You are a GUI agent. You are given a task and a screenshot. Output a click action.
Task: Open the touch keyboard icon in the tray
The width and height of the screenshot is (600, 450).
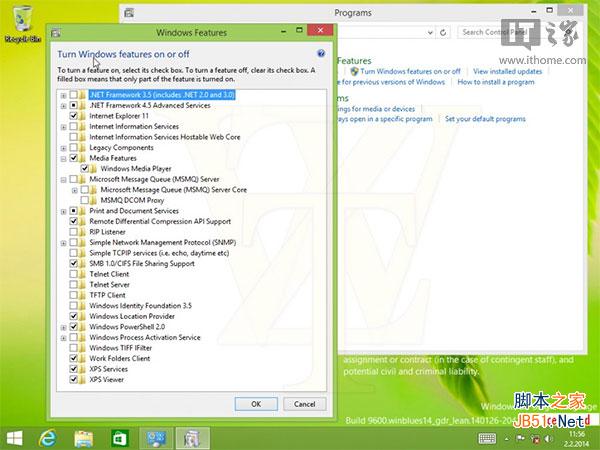click(x=487, y=439)
